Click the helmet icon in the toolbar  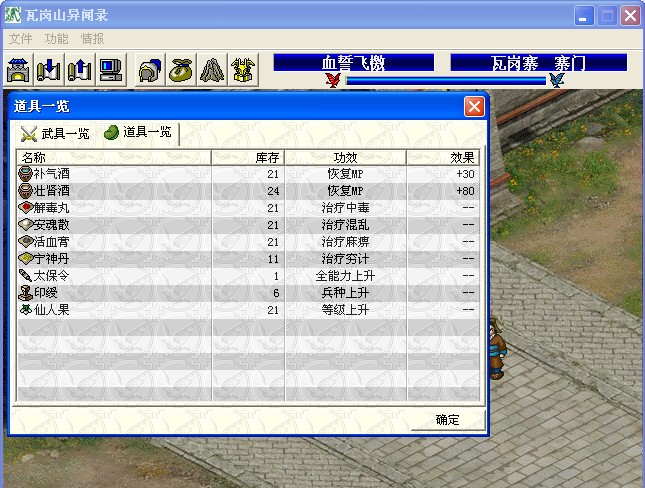[x=150, y=70]
